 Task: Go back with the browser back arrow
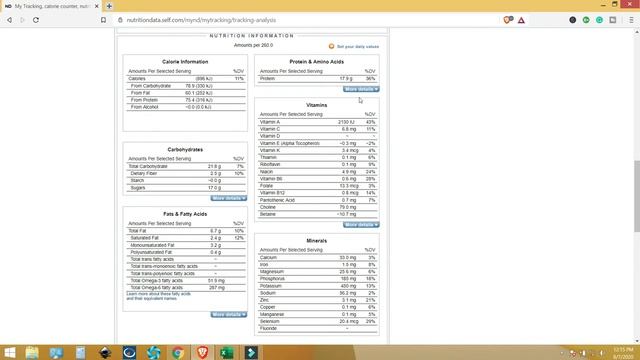pyautogui.click(x=9, y=20)
